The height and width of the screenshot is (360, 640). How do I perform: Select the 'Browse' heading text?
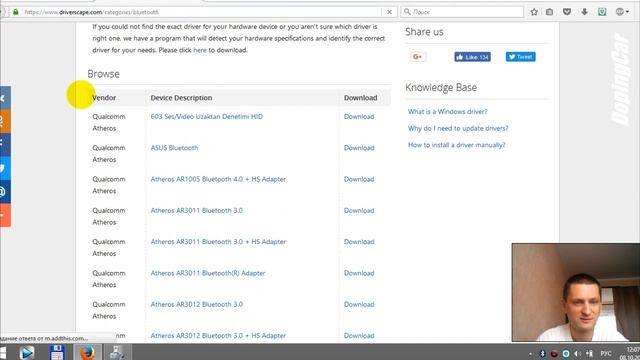point(103,74)
